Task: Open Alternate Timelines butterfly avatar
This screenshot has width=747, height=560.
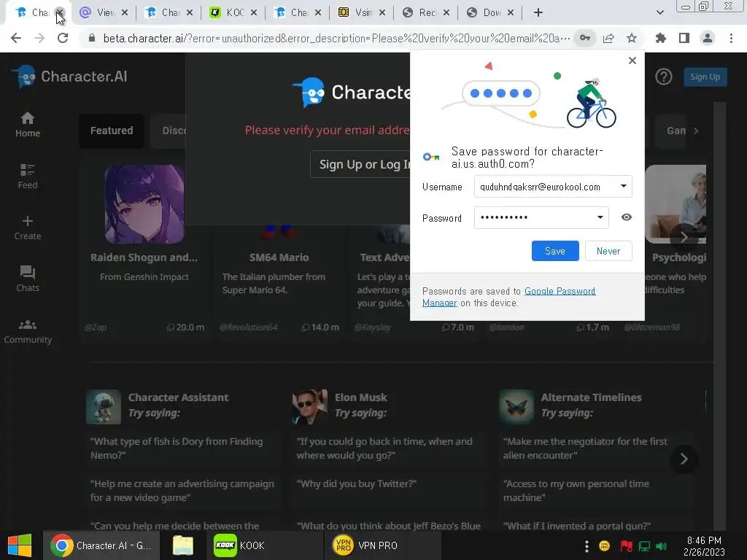Action: [516, 407]
